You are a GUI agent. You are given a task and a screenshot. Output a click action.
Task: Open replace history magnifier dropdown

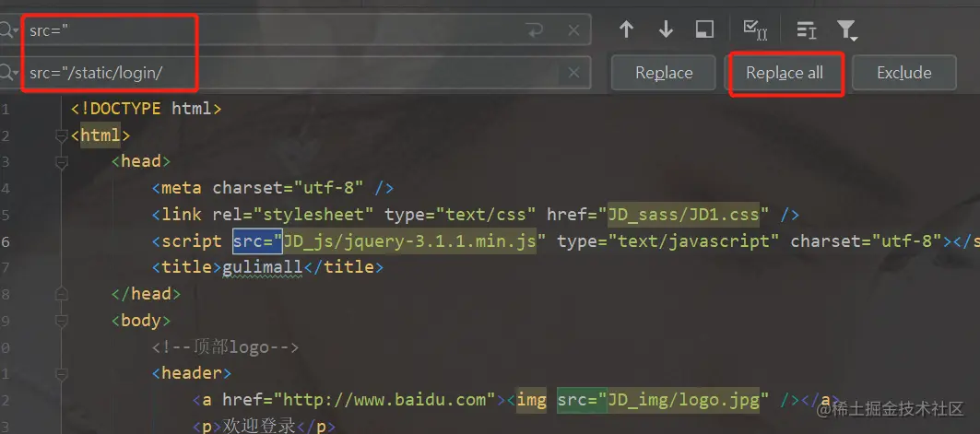9,73
